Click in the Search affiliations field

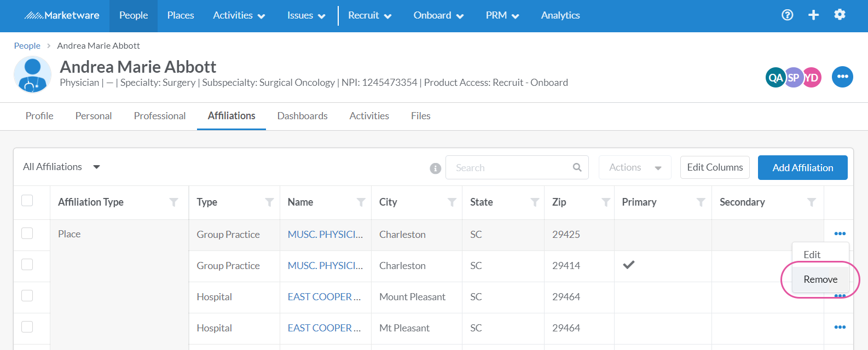(517, 167)
